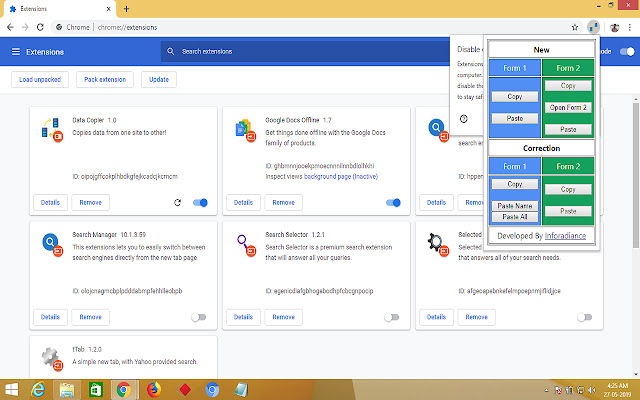Click Paste under New Form 2
Image resolution: width=640 pixels, height=400 pixels.
[x=568, y=129]
